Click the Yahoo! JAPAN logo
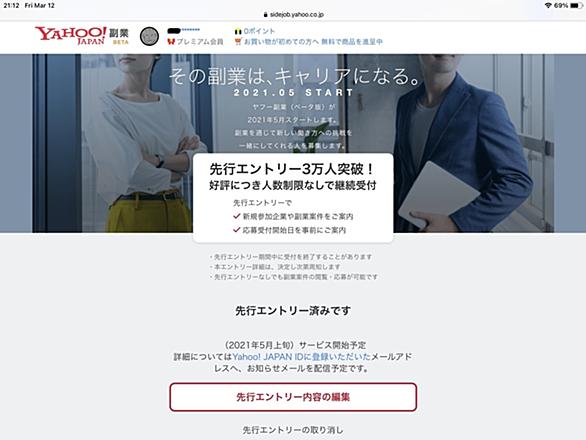The height and width of the screenshot is (440, 586). coord(70,36)
